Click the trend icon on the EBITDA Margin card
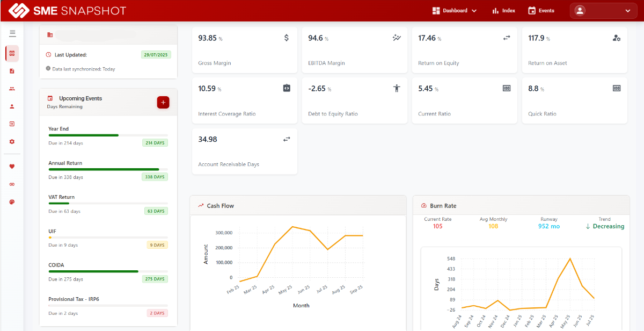The height and width of the screenshot is (331, 644). 397,38
